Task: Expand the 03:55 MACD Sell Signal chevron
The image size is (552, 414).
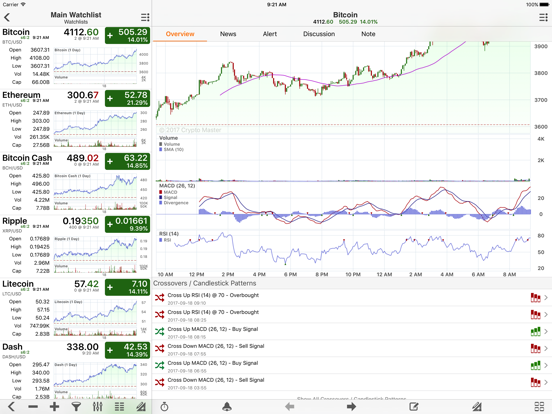Action: (x=546, y=382)
